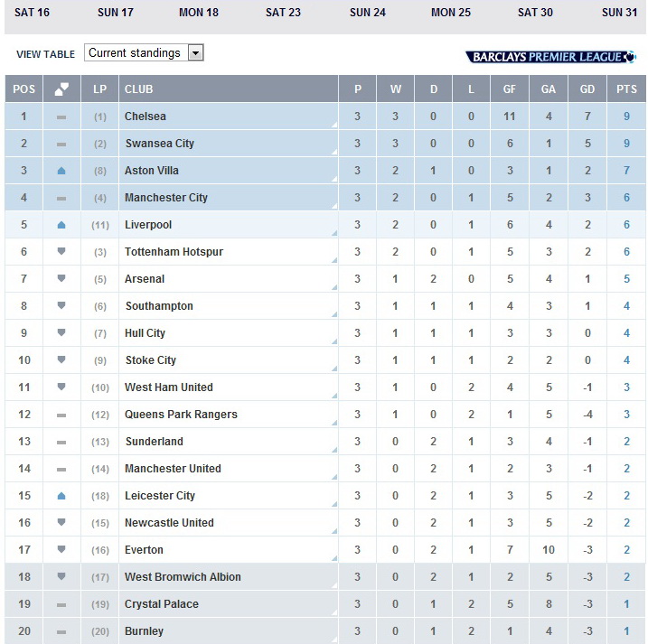This screenshot has width=648, height=644.
Task: Click Chelsea's no-change dash indicator
Action: 61,117
